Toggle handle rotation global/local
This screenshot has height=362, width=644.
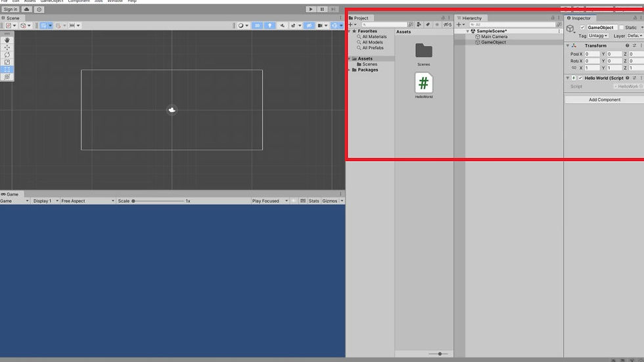pyautogui.click(x=26, y=26)
